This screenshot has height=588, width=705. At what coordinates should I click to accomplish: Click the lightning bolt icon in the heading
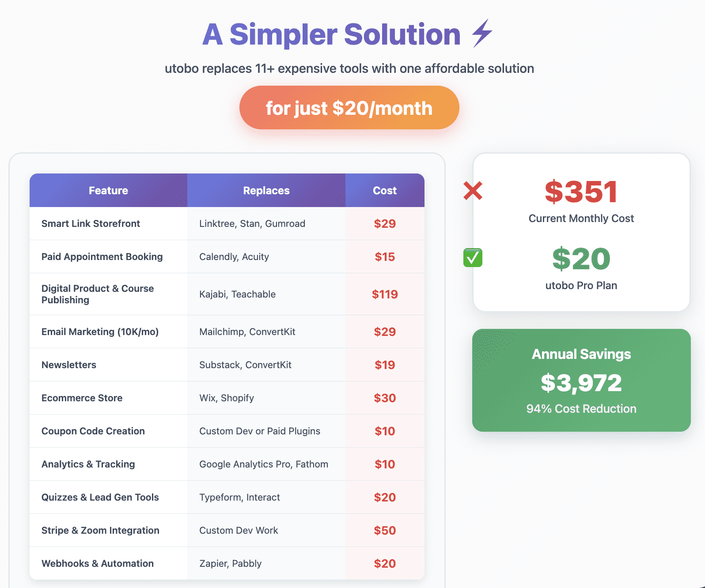pyautogui.click(x=482, y=33)
